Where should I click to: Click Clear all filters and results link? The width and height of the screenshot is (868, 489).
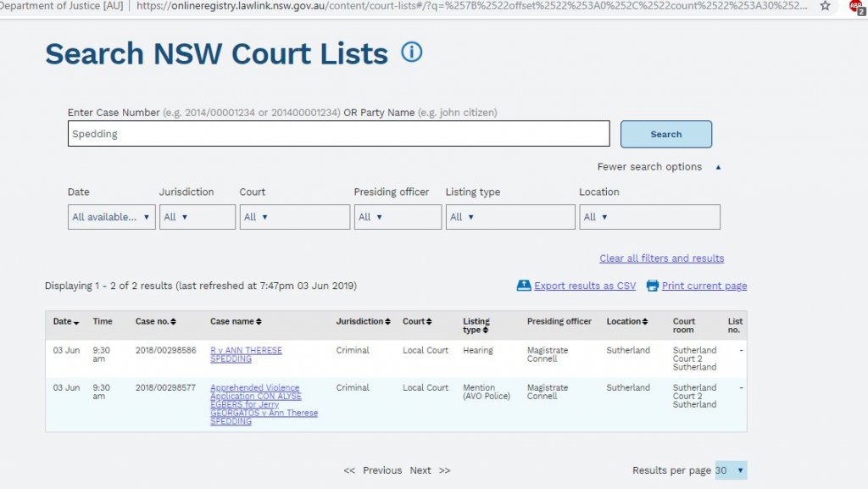point(661,258)
